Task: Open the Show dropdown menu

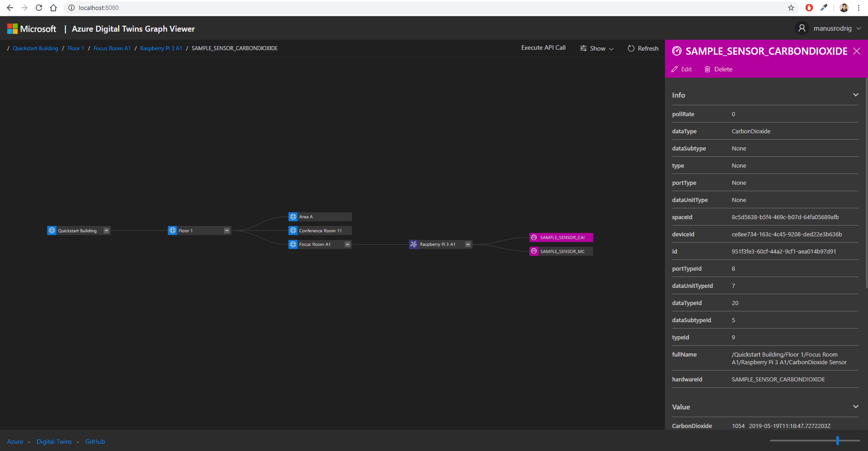Action: (597, 48)
